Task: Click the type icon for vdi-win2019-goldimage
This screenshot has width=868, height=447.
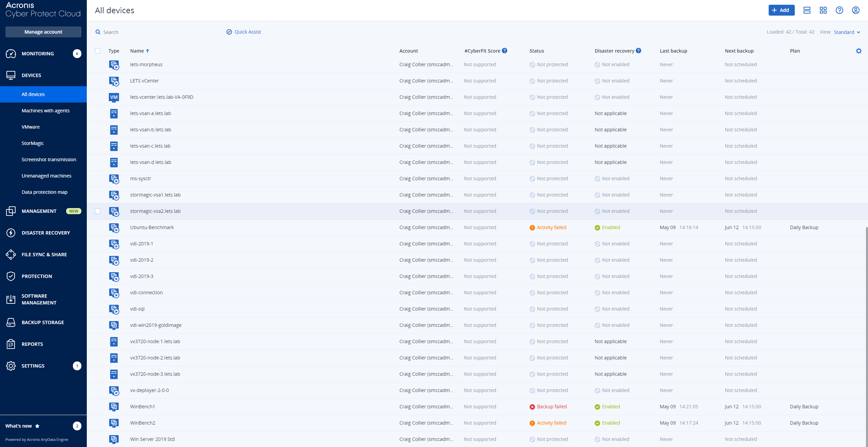Action: pos(114,325)
